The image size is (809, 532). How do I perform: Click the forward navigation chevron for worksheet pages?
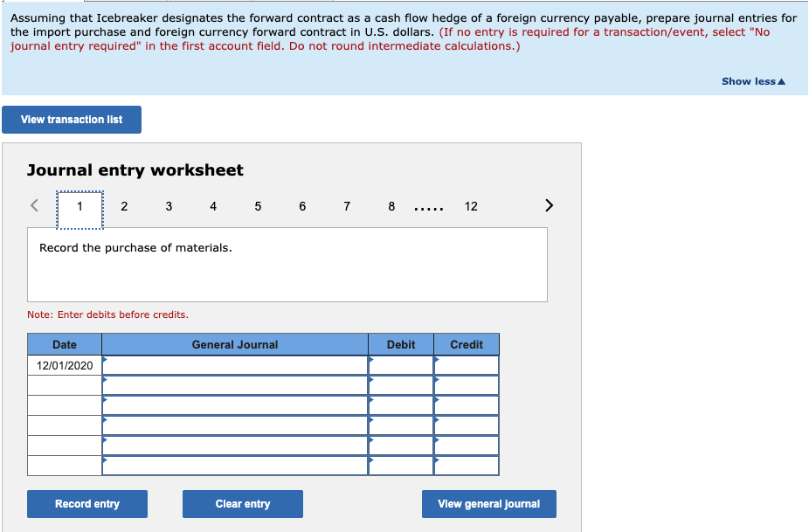pyautogui.click(x=549, y=204)
